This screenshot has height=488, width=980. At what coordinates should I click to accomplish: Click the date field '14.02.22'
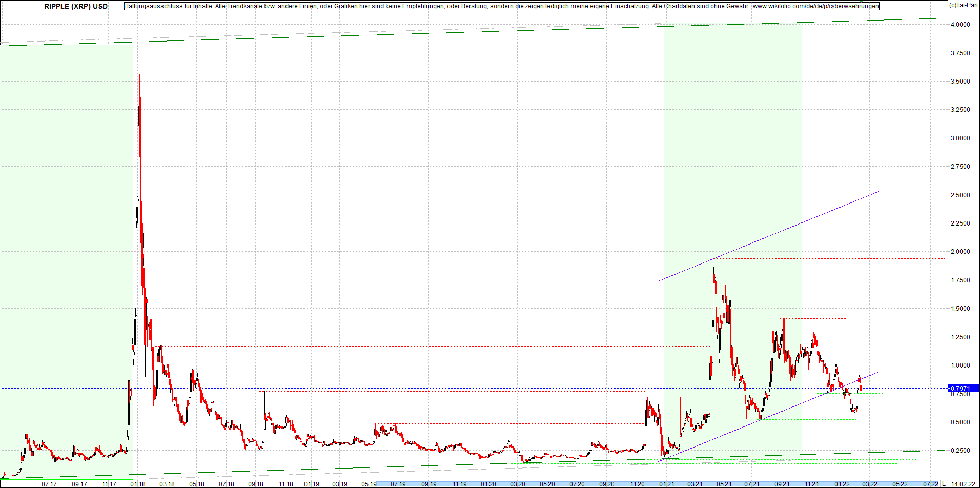point(963,484)
